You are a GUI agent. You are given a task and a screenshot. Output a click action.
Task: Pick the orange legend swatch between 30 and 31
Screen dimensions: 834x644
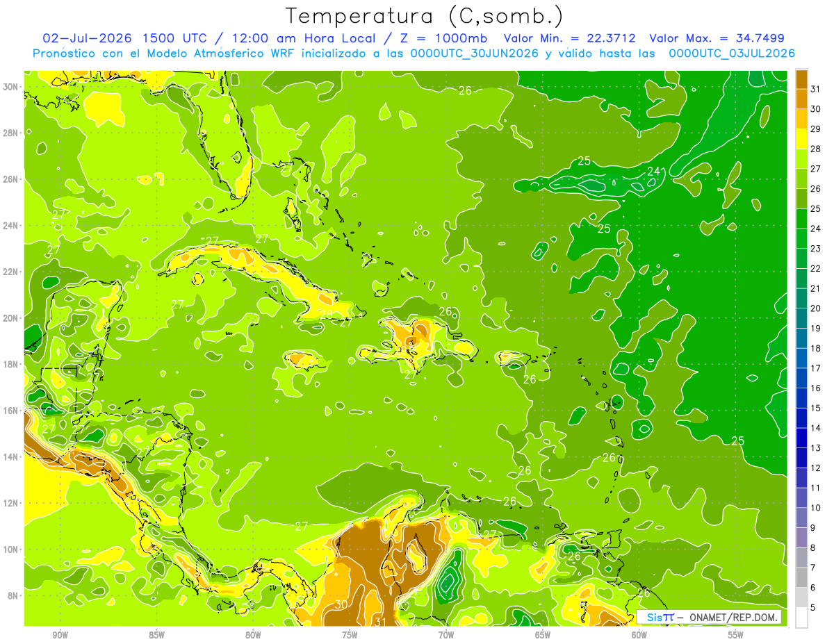pyautogui.click(x=801, y=99)
